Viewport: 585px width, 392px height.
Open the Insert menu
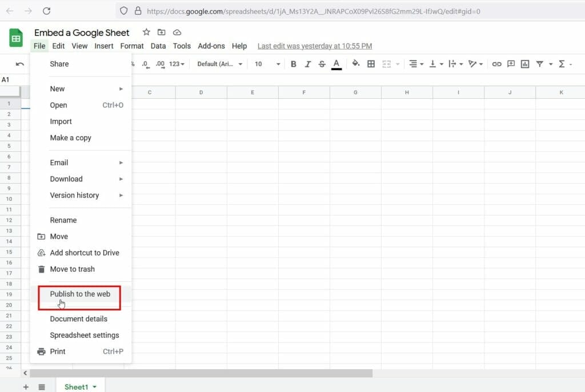tap(103, 46)
